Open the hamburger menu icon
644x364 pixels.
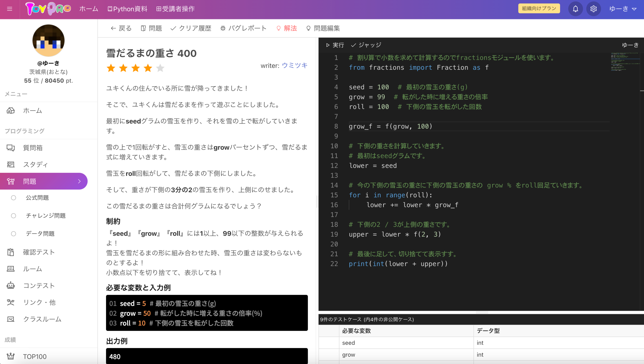point(9,9)
